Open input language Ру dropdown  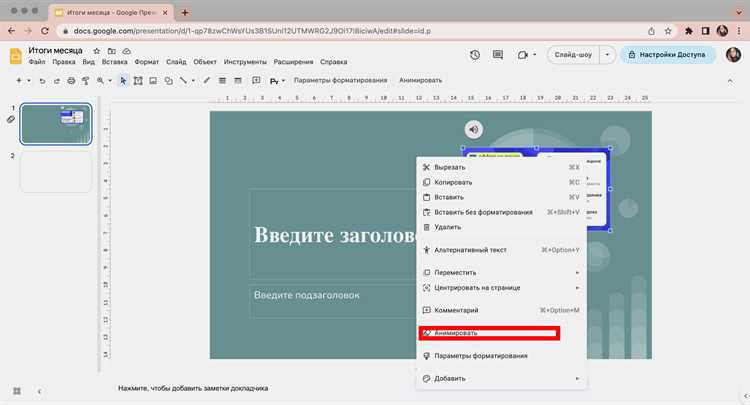[277, 81]
